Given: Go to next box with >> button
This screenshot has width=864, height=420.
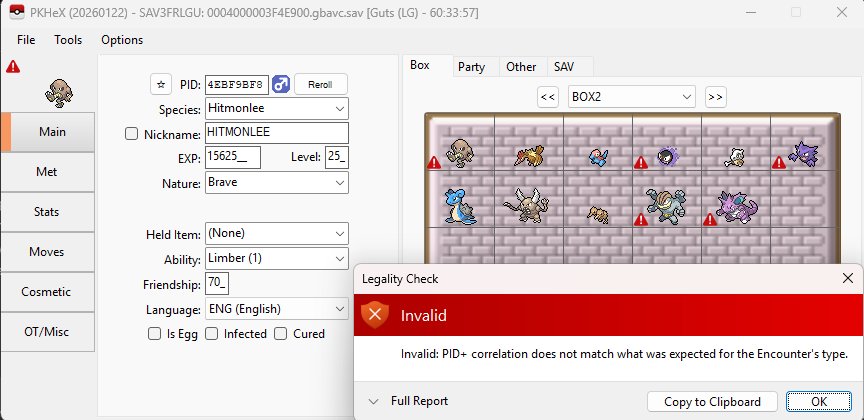Looking at the screenshot, I should (715, 97).
